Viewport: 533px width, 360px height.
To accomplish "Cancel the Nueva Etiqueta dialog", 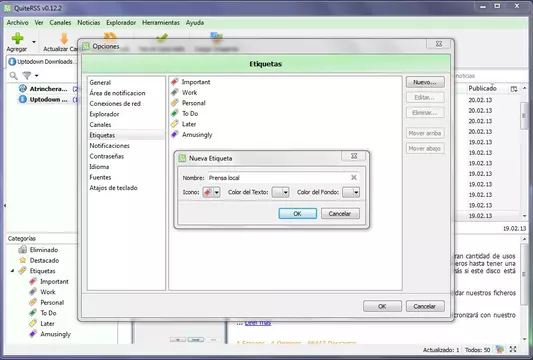I will pos(340,213).
